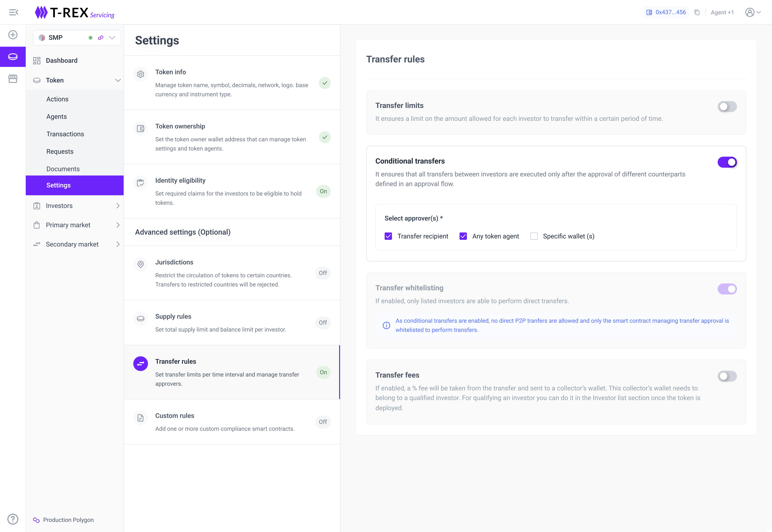The width and height of the screenshot is (772, 532).
Task: Click the Custom rules document icon
Action: click(x=141, y=418)
